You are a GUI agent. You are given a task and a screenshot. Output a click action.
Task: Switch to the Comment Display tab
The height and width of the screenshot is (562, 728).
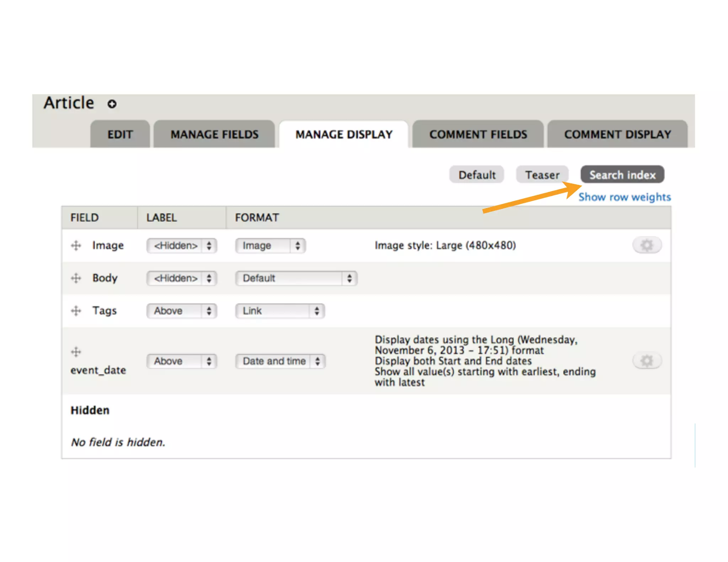point(617,134)
